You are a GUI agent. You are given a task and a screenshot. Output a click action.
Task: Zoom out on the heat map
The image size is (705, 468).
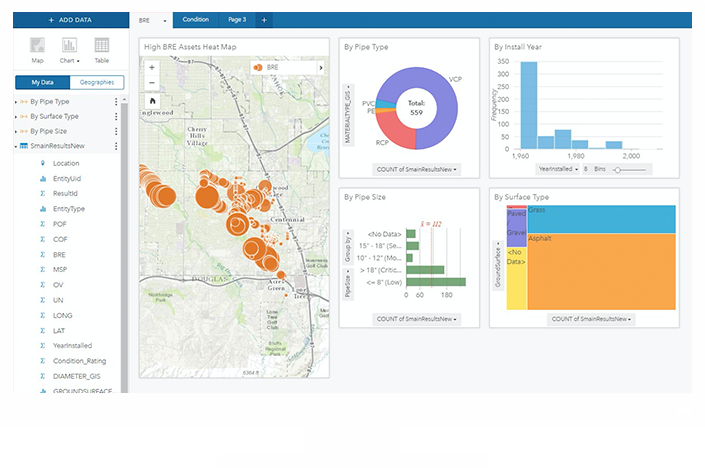152,84
